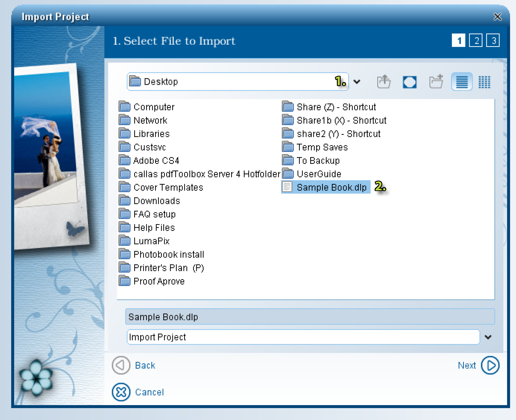This screenshot has height=420, width=516.
Task: Click the Proof Aprove folder icon
Action: coord(125,281)
